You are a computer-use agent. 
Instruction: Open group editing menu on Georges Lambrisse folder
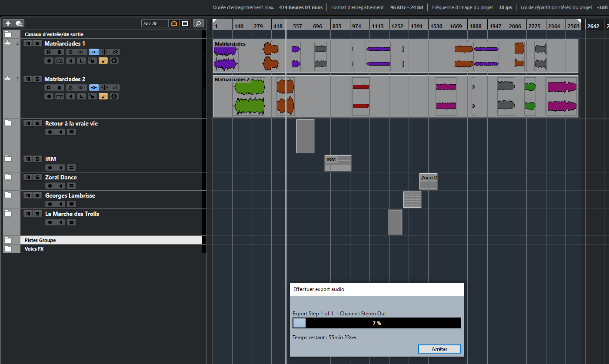tap(72, 204)
